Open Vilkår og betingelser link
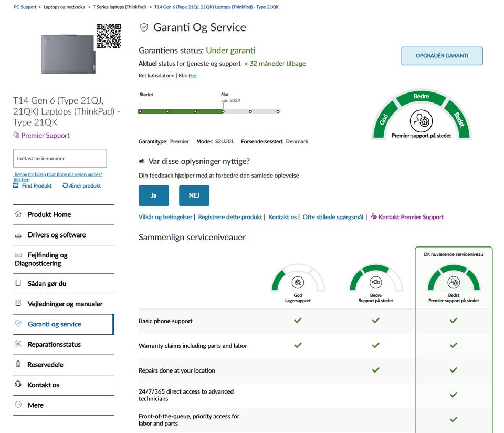This screenshot has height=433, width=504. 165,217
